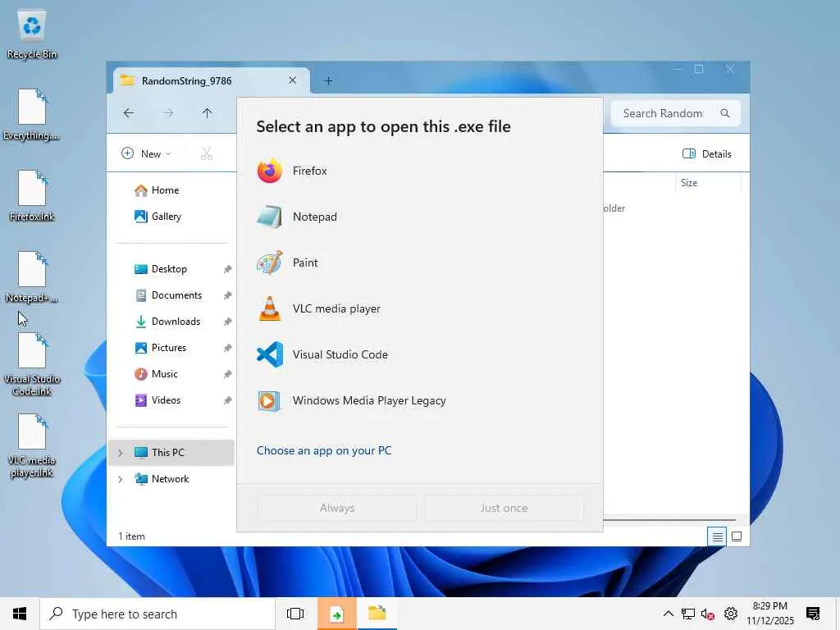Image resolution: width=840 pixels, height=630 pixels.
Task: Select VLC media player.lnk shortcut
Action: tap(32, 445)
